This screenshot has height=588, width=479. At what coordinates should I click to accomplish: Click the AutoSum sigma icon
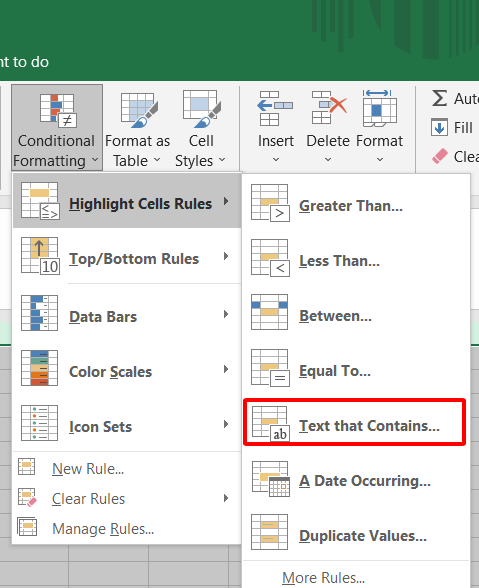click(x=439, y=98)
